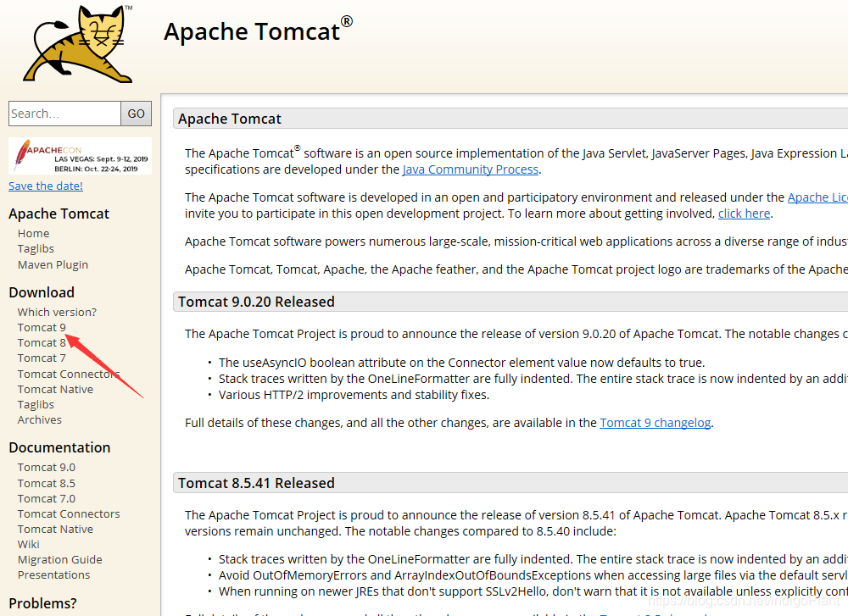
Task: Follow the 'click here' involvement link
Action: [744, 214]
